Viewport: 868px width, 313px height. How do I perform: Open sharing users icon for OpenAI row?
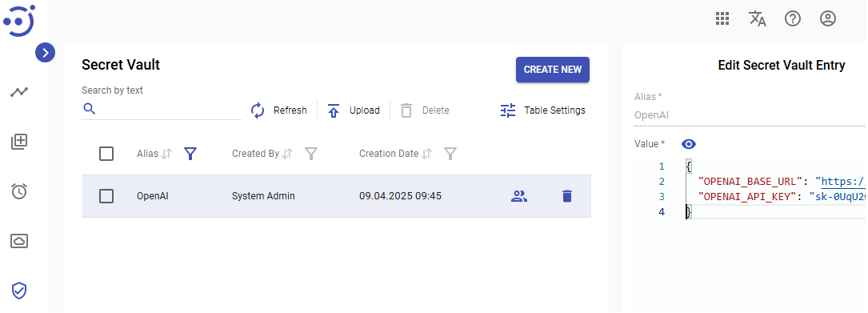(519, 196)
